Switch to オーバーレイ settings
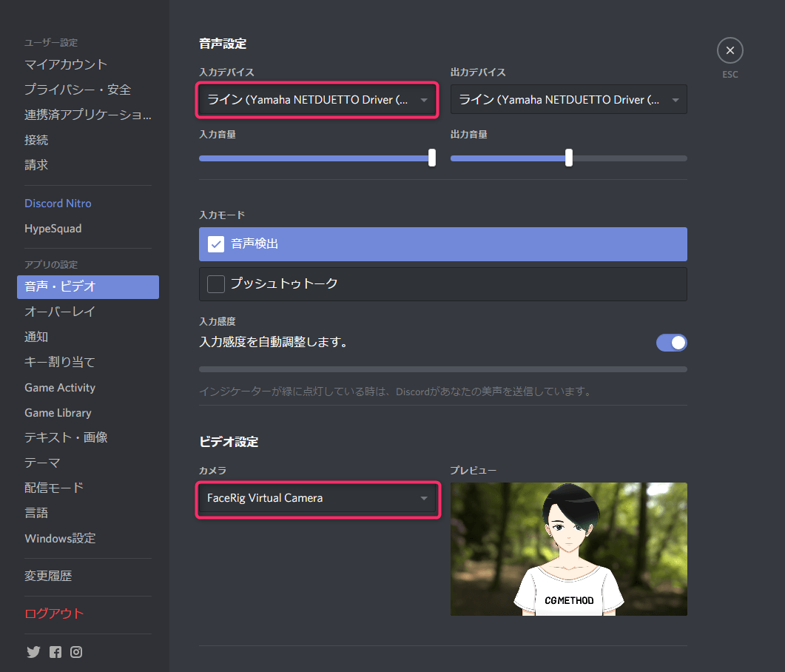The image size is (785, 672). [x=60, y=312]
